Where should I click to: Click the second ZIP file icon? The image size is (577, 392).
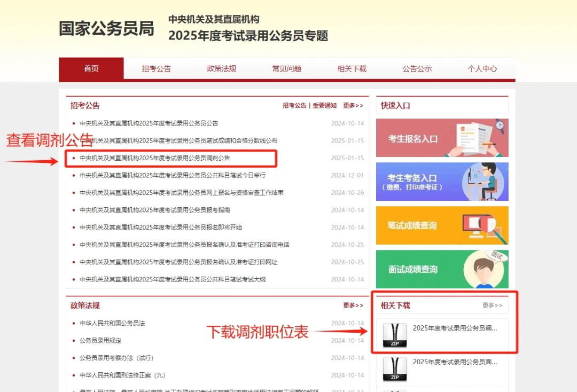(x=394, y=369)
